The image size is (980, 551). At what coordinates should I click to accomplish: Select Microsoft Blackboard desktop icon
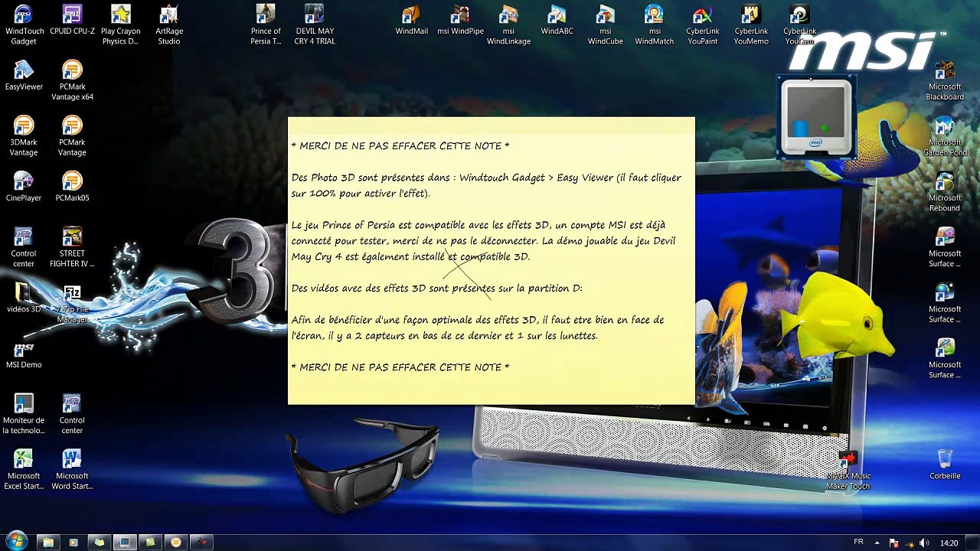pyautogui.click(x=945, y=80)
